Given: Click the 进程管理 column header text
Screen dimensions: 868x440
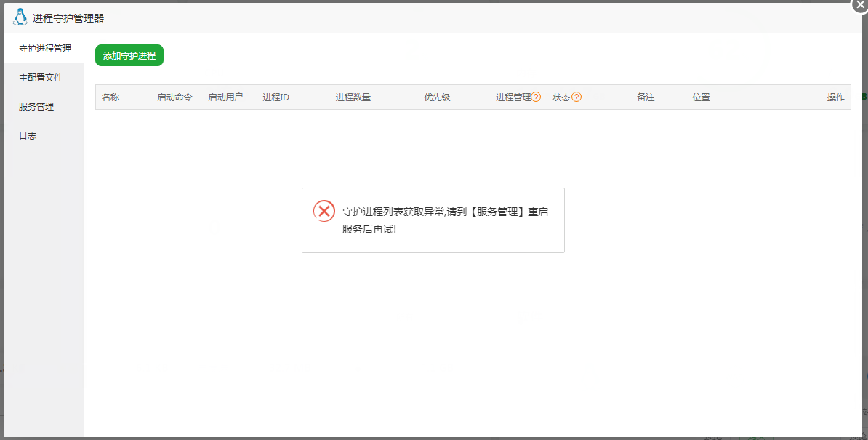Looking at the screenshot, I should coord(513,97).
